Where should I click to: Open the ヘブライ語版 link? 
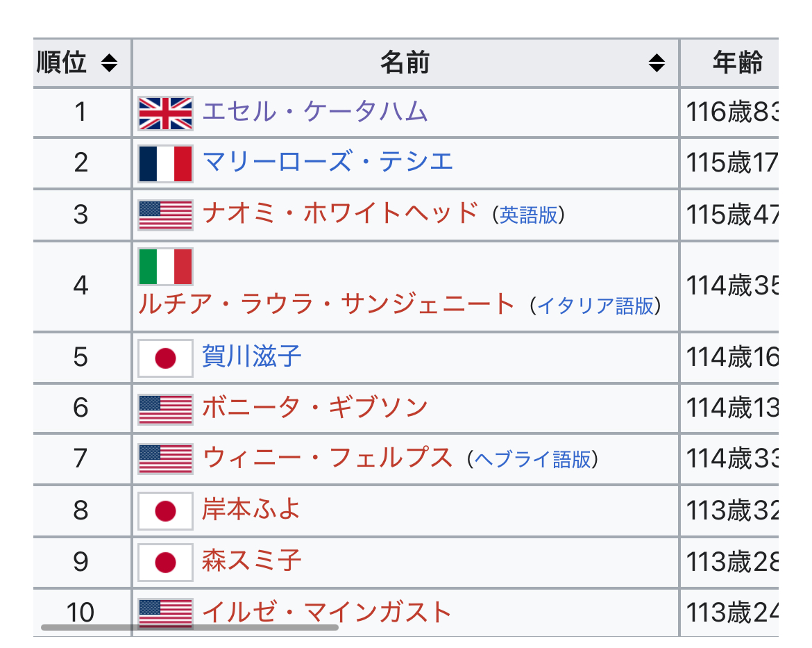(532, 459)
